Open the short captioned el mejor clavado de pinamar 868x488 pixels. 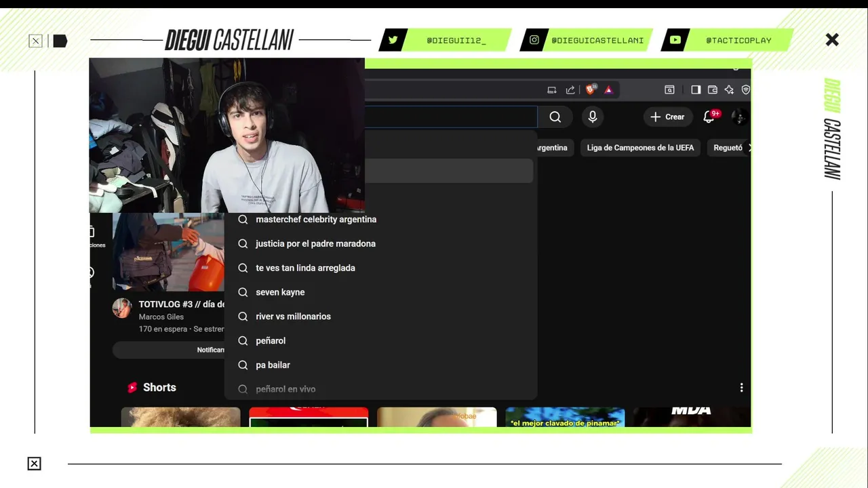point(565,417)
